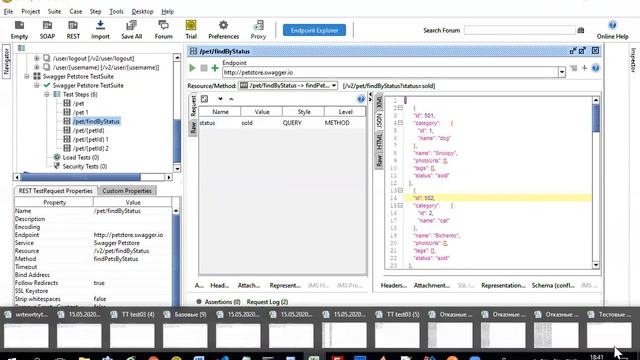Switch to the HTML response tab
This screenshot has height=360, width=640.
pyautogui.click(x=379, y=141)
